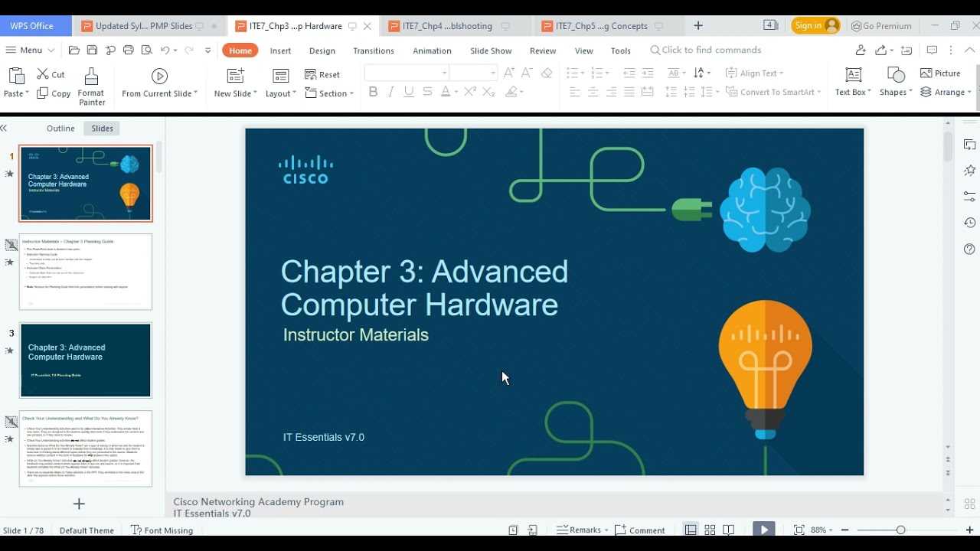The image size is (980, 551).
Task: Click the Undo arrow icon
Action: [165, 51]
